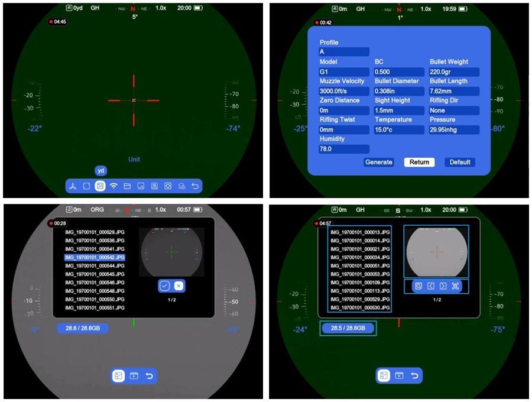This screenshot has height=402, width=532.
Task: Select file IMG_19700101_000548.JPG
Action: tap(95, 291)
